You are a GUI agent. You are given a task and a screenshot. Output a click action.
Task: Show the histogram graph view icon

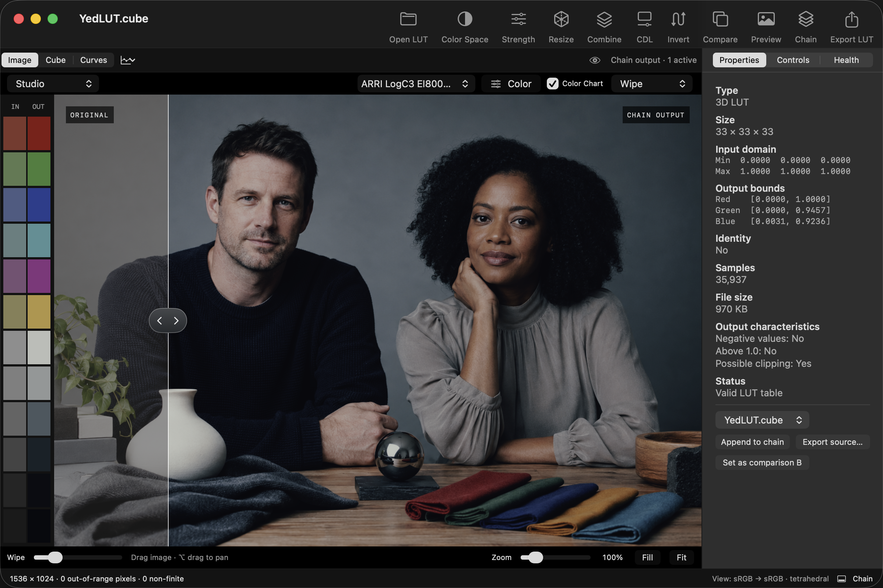128,60
